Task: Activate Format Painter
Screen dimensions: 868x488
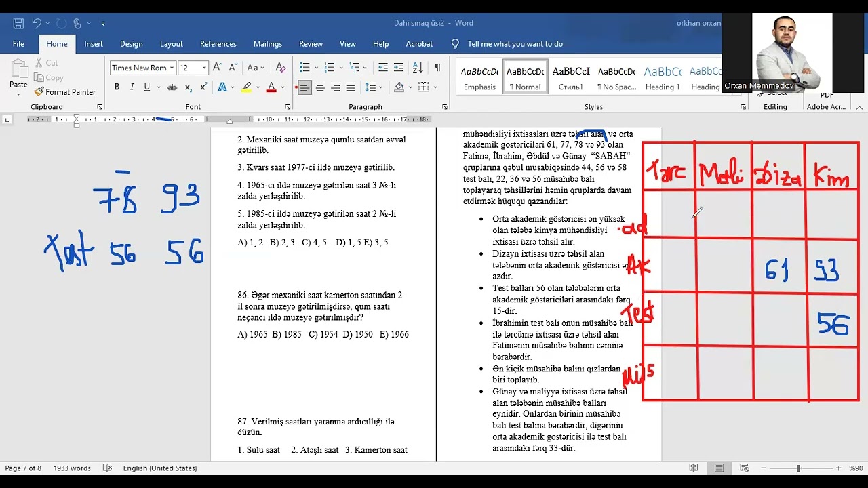Action: point(64,91)
